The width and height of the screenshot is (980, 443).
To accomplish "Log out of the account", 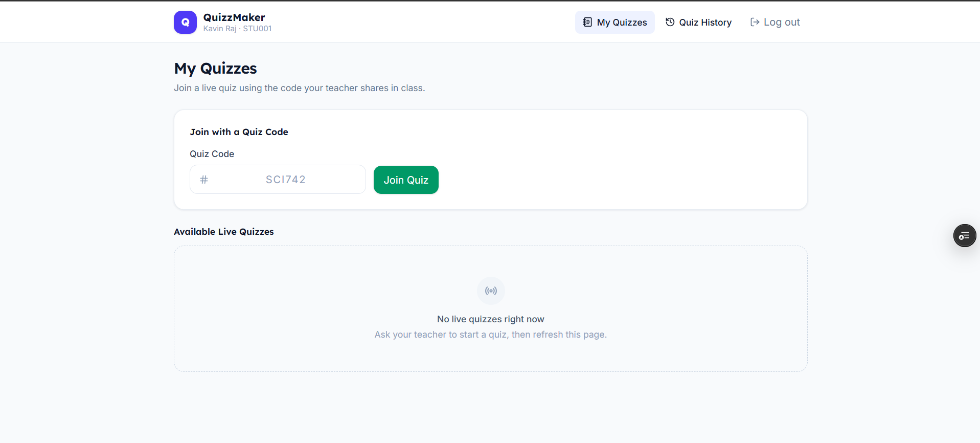I will tap(775, 23).
